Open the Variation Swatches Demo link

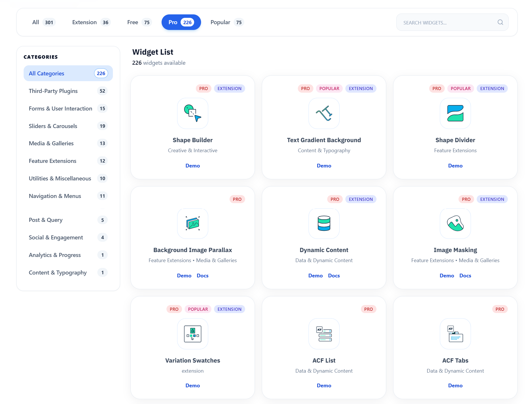(193, 386)
